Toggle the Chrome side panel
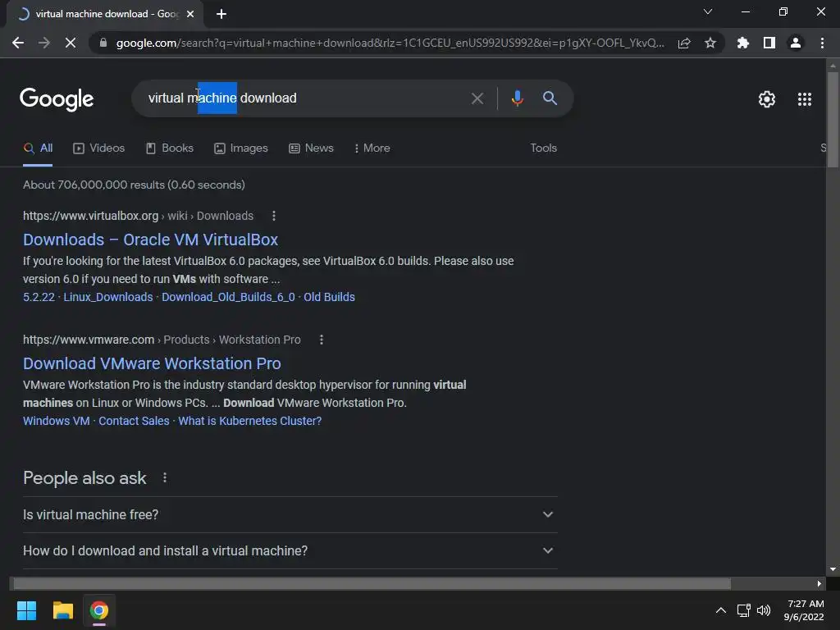Screen dimensions: 840x630 [x=769, y=43]
